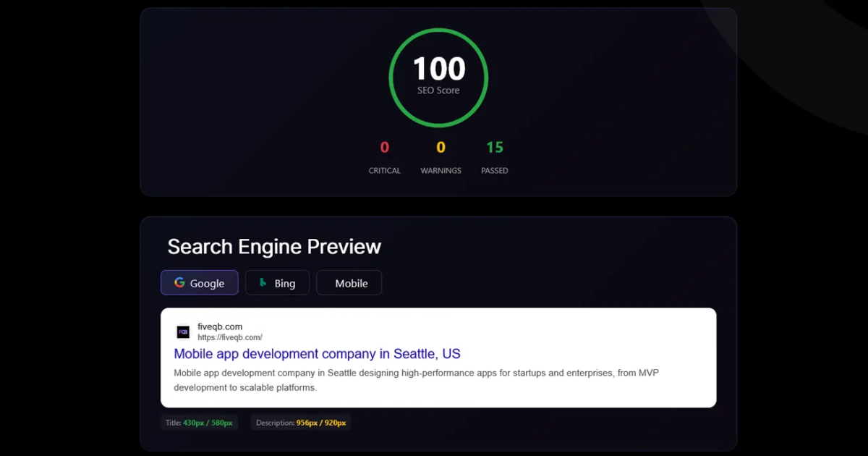The height and width of the screenshot is (456, 868).
Task: Click the CRITICAL label
Action: pyautogui.click(x=385, y=171)
